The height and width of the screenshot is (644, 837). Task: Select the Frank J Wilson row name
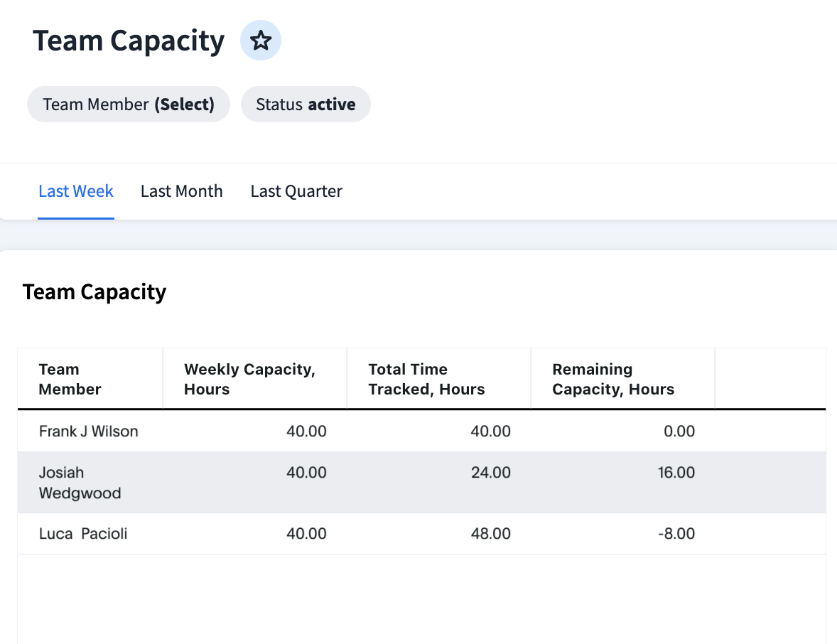click(x=89, y=431)
